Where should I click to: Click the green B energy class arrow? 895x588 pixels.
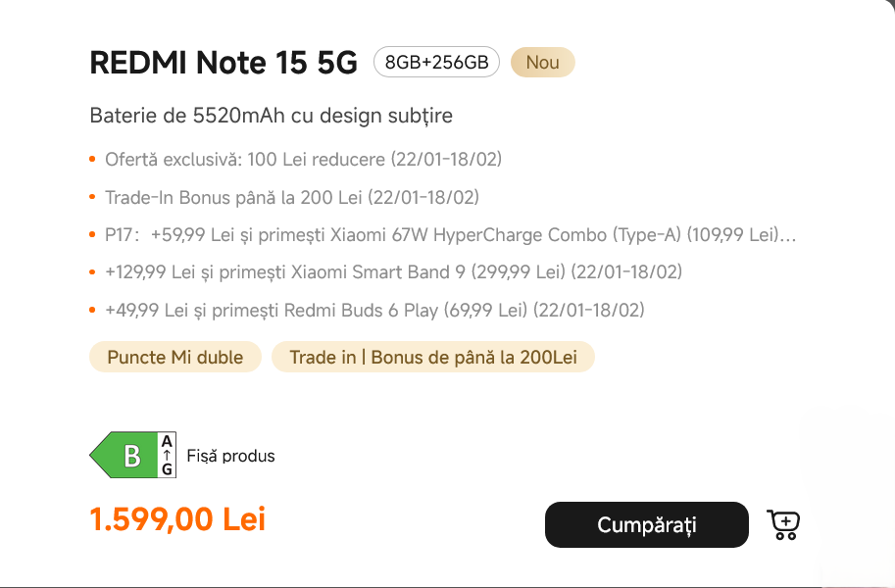[125, 456]
